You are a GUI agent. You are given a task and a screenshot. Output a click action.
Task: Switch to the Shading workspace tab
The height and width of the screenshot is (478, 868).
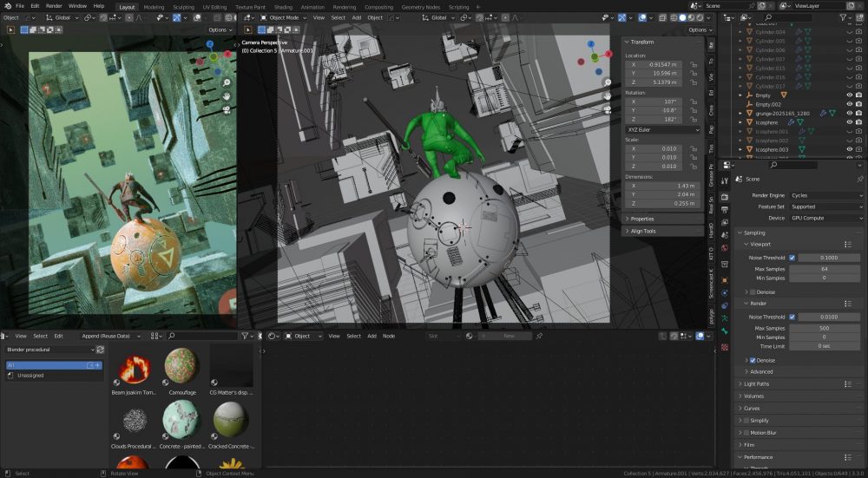click(283, 7)
